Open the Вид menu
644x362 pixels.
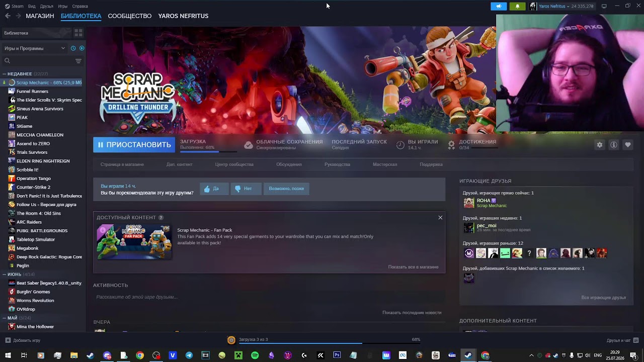pyautogui.click(x=32, y=6)
